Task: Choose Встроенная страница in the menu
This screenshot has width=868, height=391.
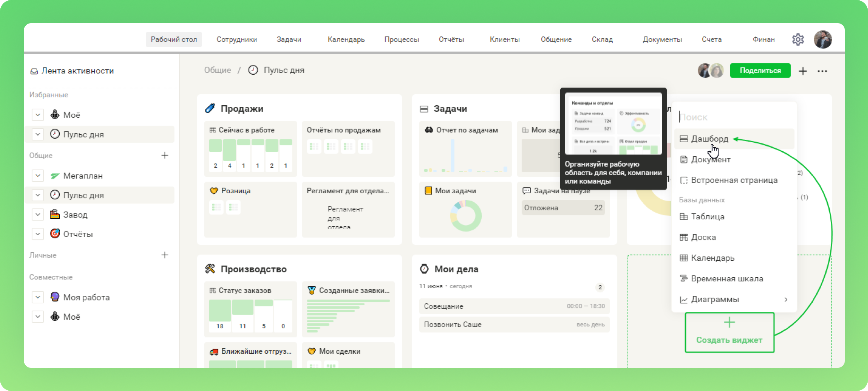Action: pos(734,180)
